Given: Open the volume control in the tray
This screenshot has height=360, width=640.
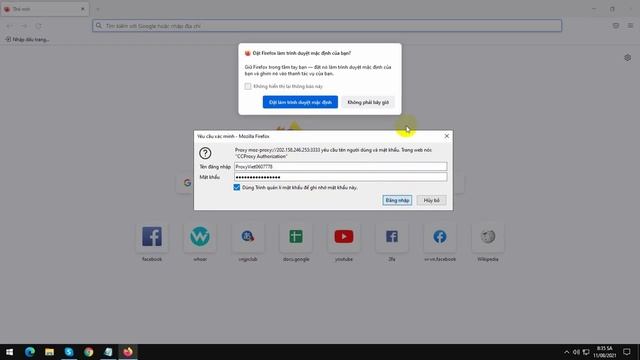Looking at the screenshot, I should coord(576,352).
